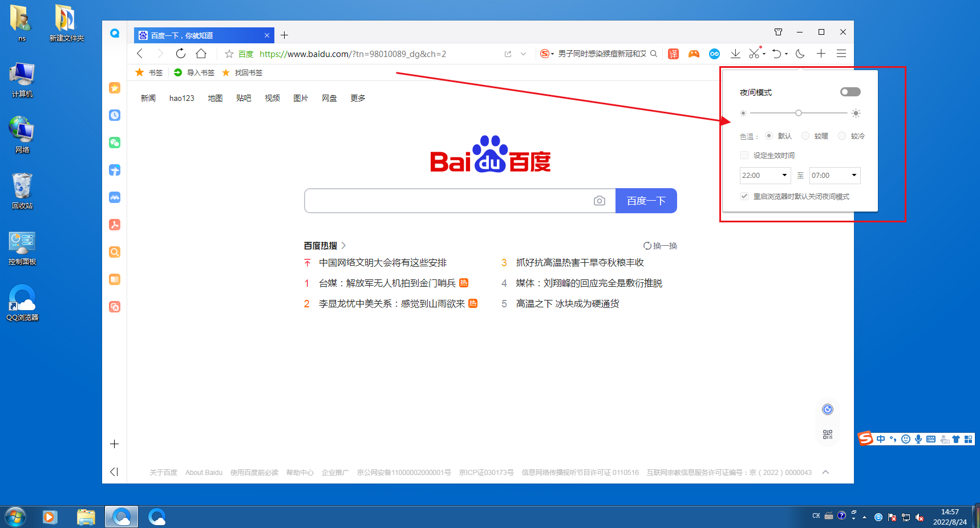Click the share icon in the address bar
The image size is (980, 528).
[508, 54]
